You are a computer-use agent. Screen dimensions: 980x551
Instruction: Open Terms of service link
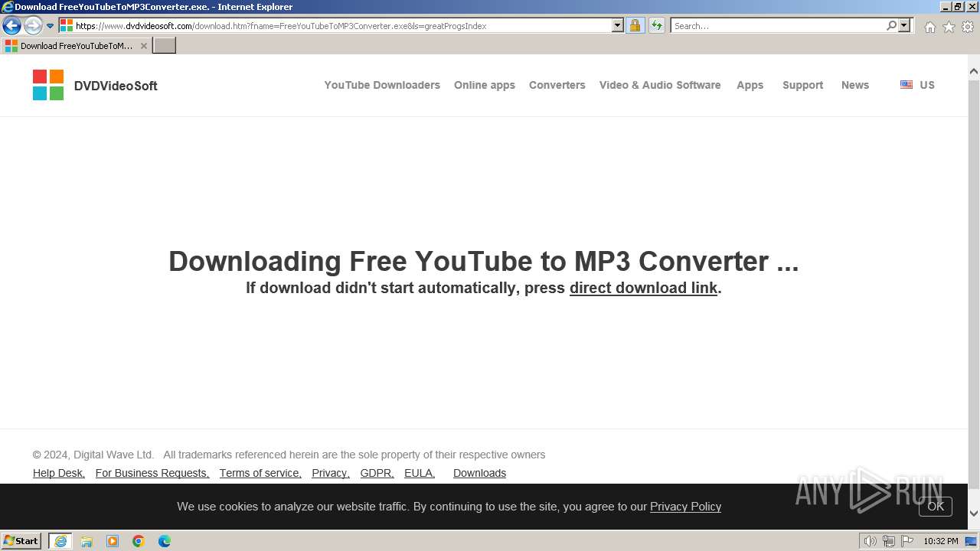[260, 473]
